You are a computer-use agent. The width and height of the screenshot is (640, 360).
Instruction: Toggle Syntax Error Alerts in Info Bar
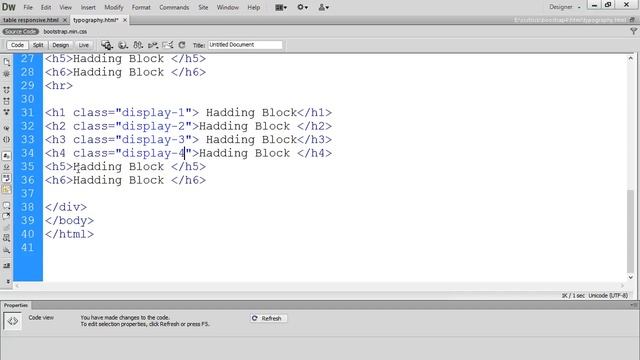[x=7, y=189]
